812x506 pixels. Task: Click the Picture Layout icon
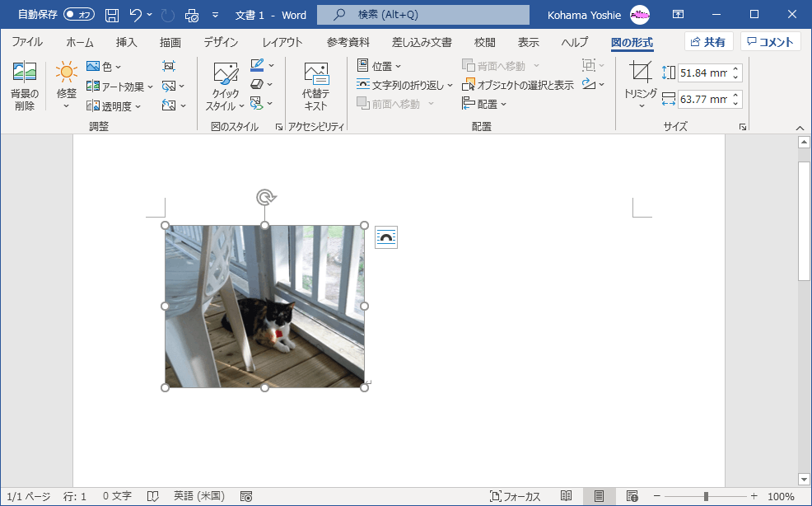(x=257, y=103)
